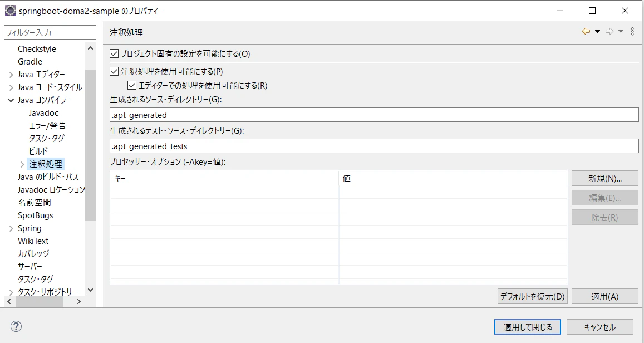Select Javadoc ロケーション in the tree
644x343 pixels.
pos(51,190)
